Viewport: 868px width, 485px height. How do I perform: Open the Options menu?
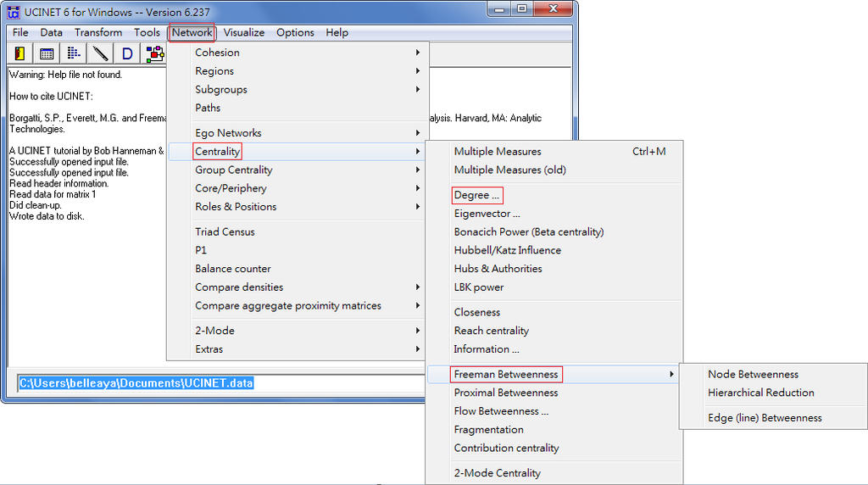(295, 33)
